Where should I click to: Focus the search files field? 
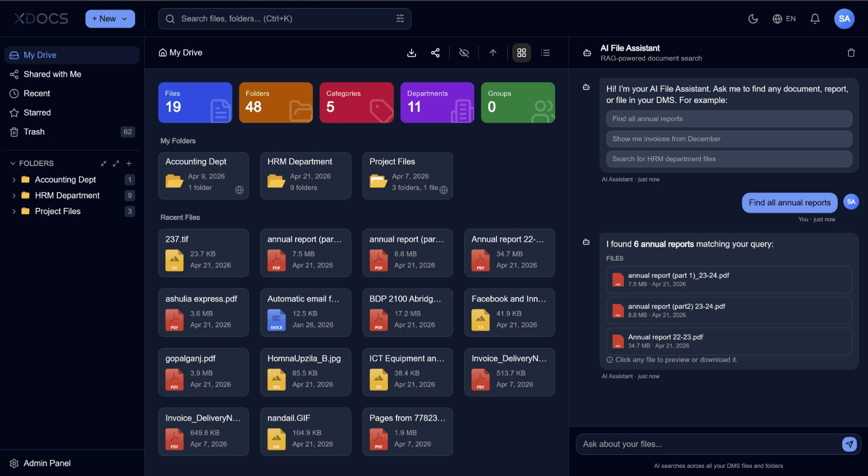(x=284, y=18)
